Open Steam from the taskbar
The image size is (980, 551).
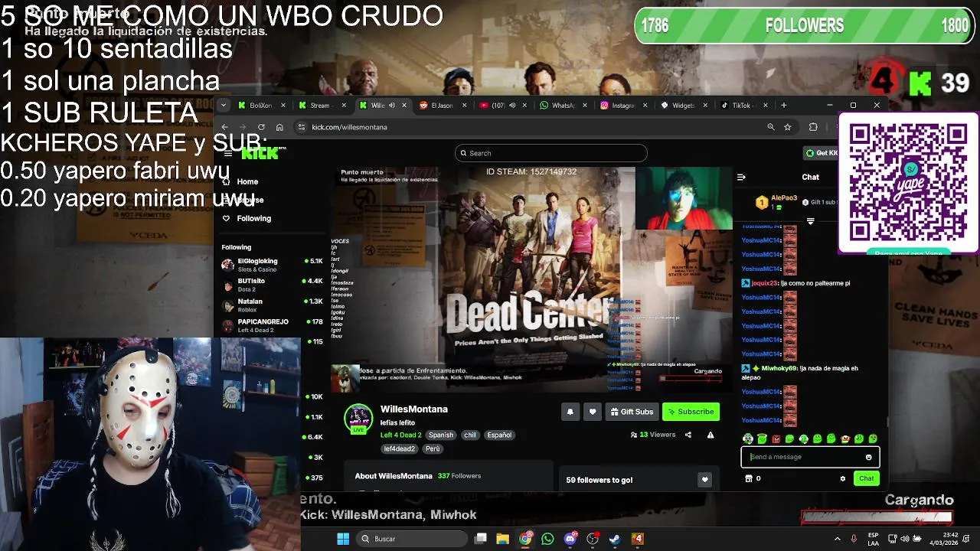(615, 539)
